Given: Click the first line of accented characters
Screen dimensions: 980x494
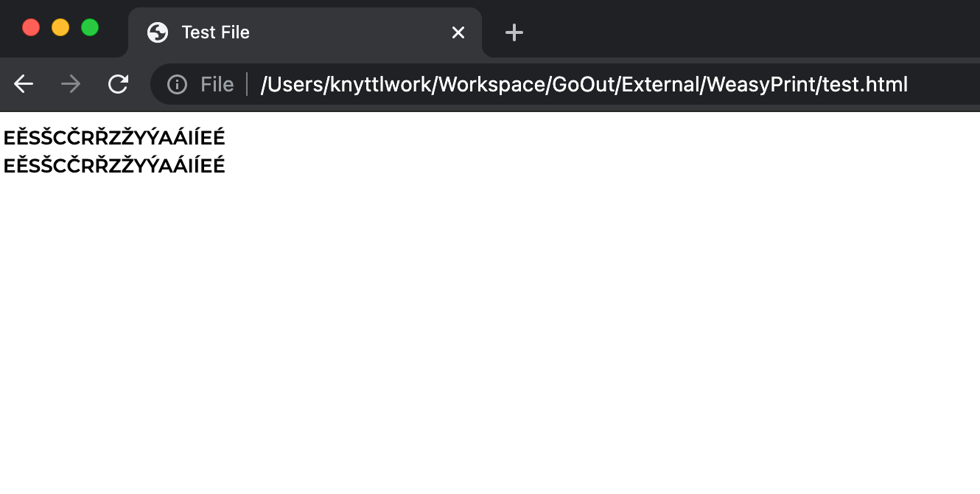Looking at the screenshot, I should click(114, 137).
